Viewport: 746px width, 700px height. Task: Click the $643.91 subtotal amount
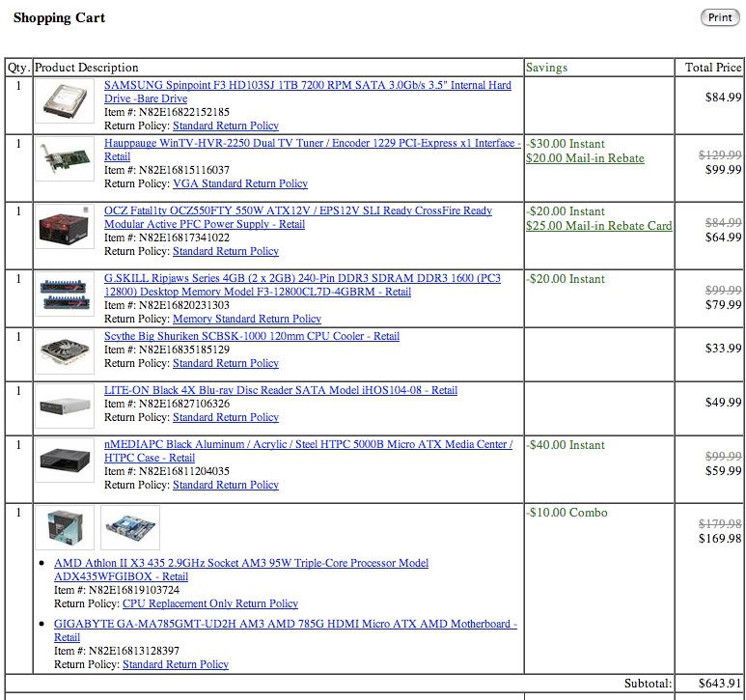tap(720, 684)
